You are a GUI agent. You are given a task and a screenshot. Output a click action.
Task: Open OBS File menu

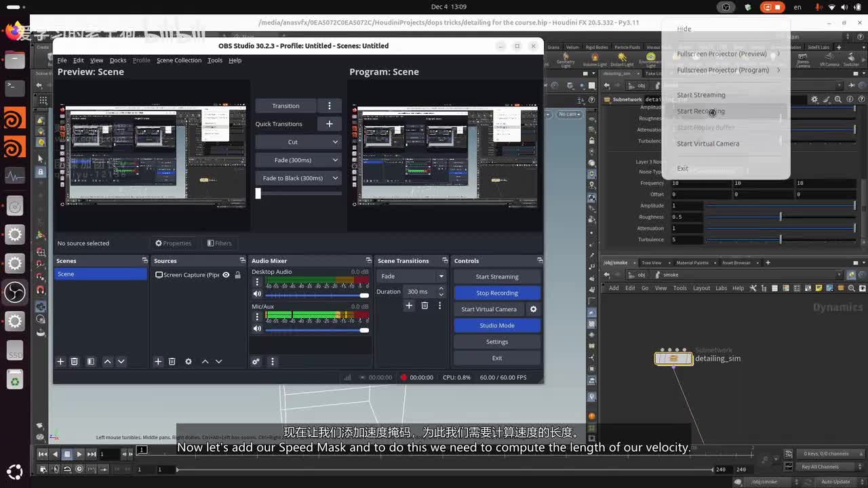pos(62,60)
